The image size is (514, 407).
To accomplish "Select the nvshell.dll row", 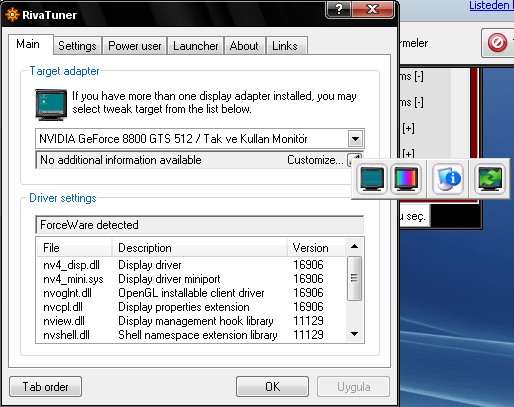I will coord(192,335).
